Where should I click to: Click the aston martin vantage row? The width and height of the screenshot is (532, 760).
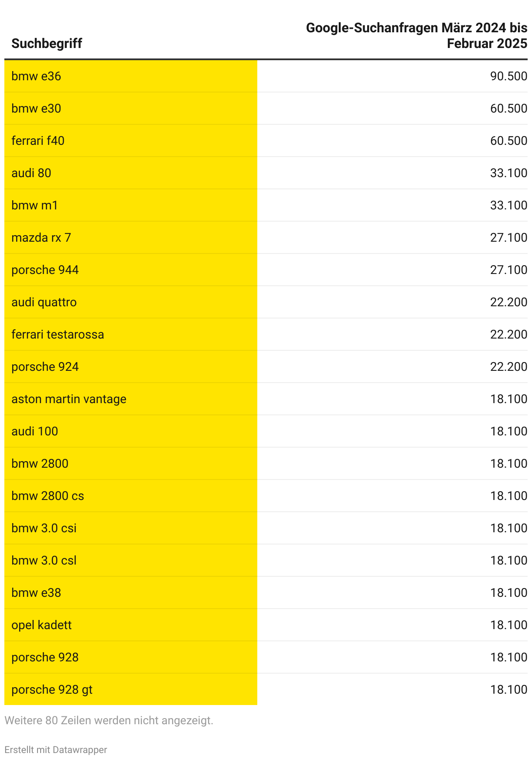click(266, 399)
